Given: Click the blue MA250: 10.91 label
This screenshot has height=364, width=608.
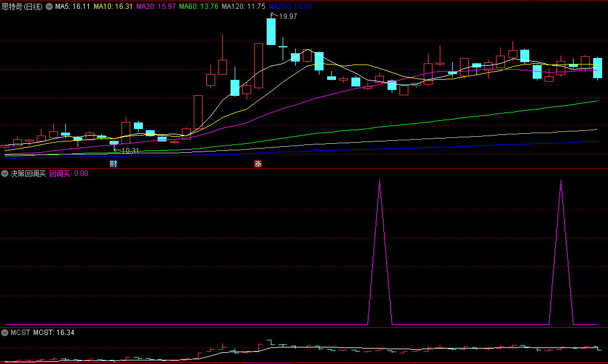Looking at the screenshot, I should pyautogui.click(x=290, y=7).
